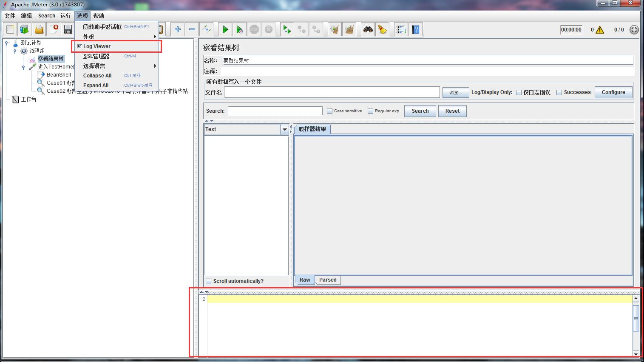Click the Expand All plus icon

[178, 29]
